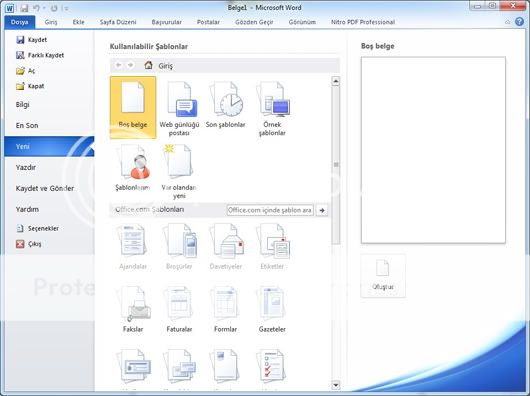Click the Aç open folder item

(25, 71)
